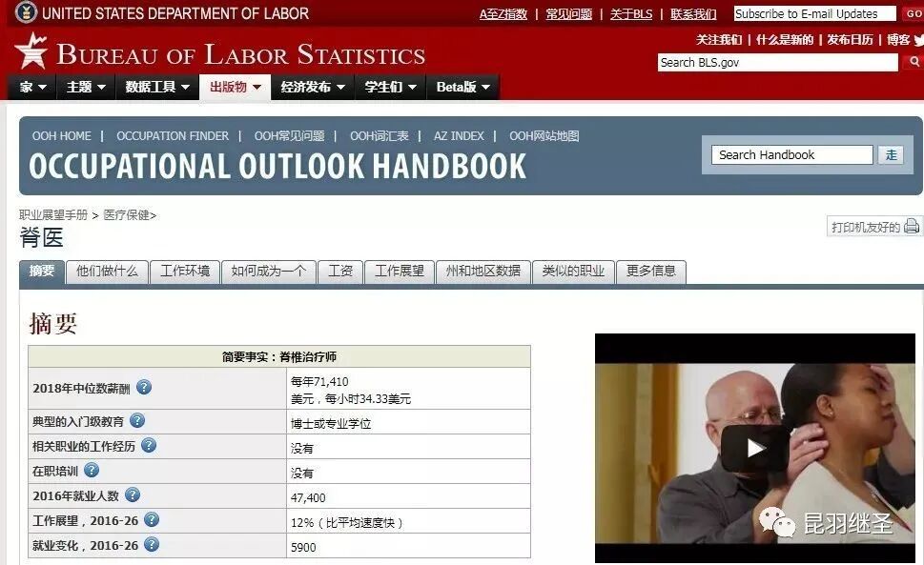924x565 pixels.
Task: Click the 5900 employment change value
Action: click(303, 547)
